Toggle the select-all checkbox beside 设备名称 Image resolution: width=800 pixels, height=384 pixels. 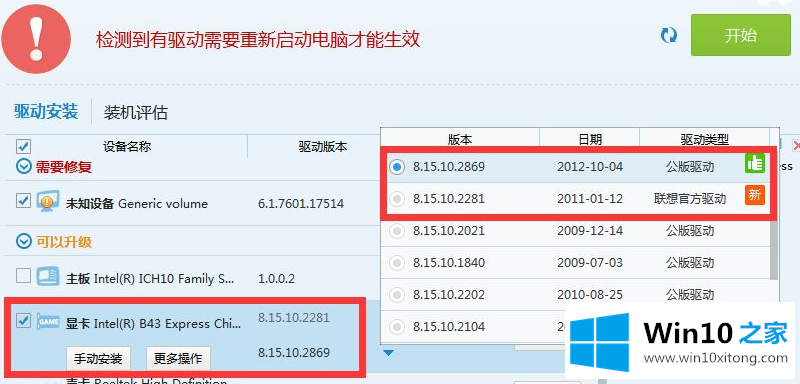23,147
